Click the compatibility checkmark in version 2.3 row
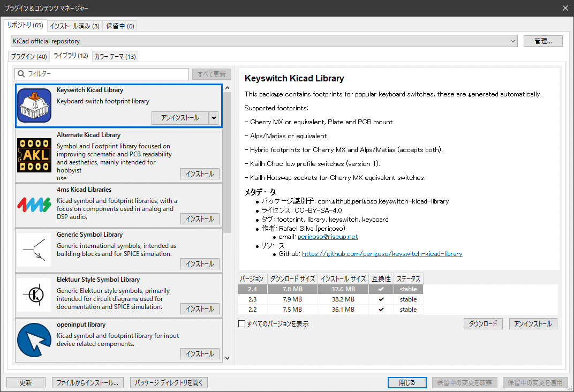 click(381, 299)
